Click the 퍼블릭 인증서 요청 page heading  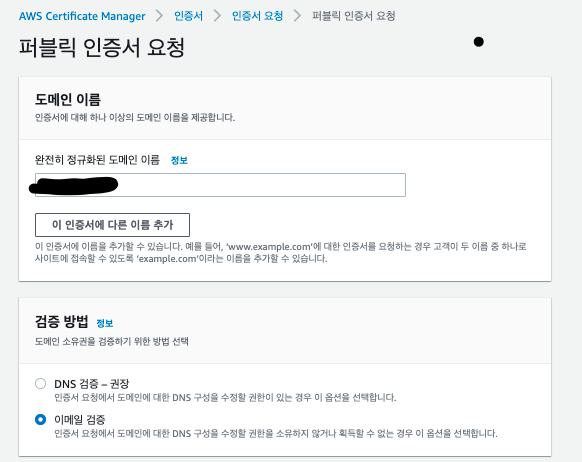point(102,47)
